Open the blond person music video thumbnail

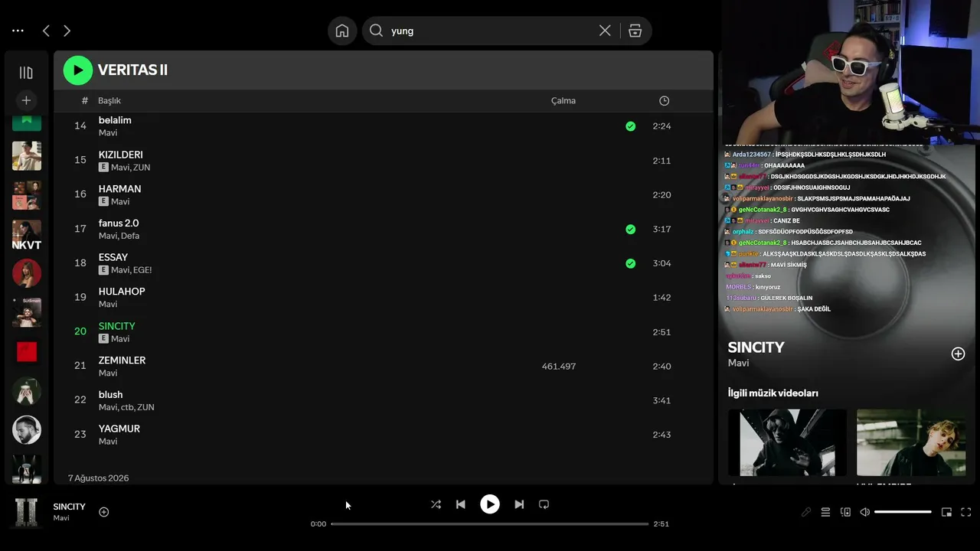pos(911,442)
